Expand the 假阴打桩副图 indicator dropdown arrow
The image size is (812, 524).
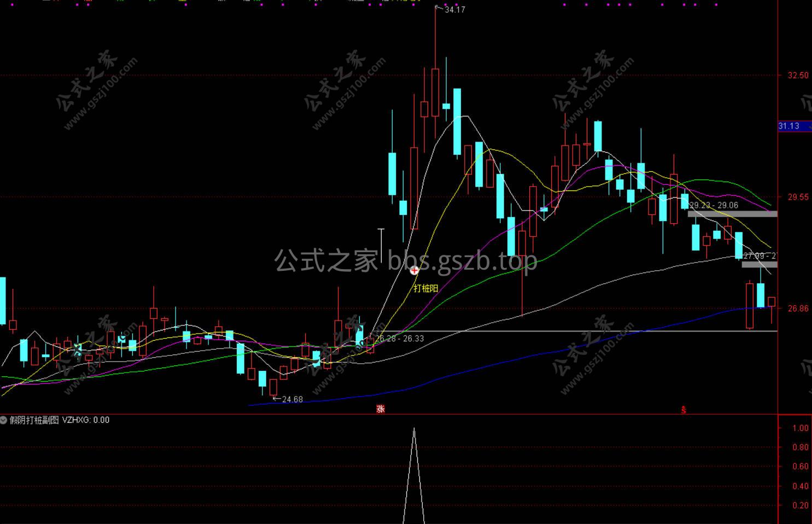tap(4, 420)
